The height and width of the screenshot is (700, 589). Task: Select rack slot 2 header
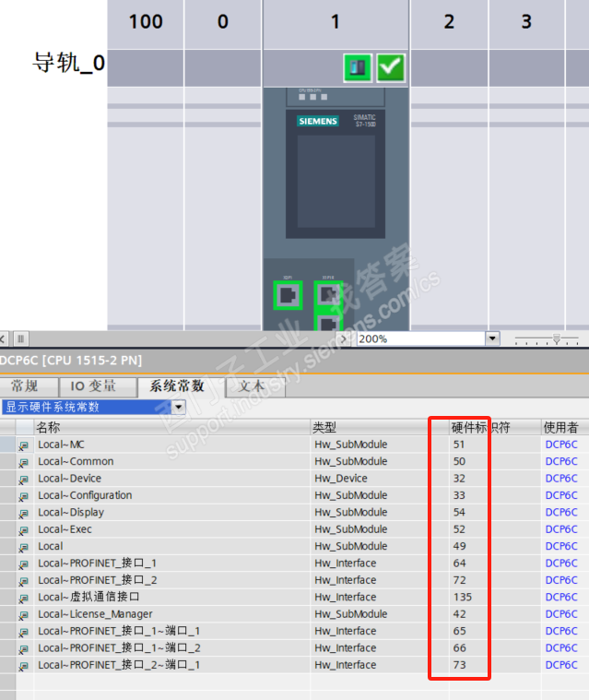449,22
